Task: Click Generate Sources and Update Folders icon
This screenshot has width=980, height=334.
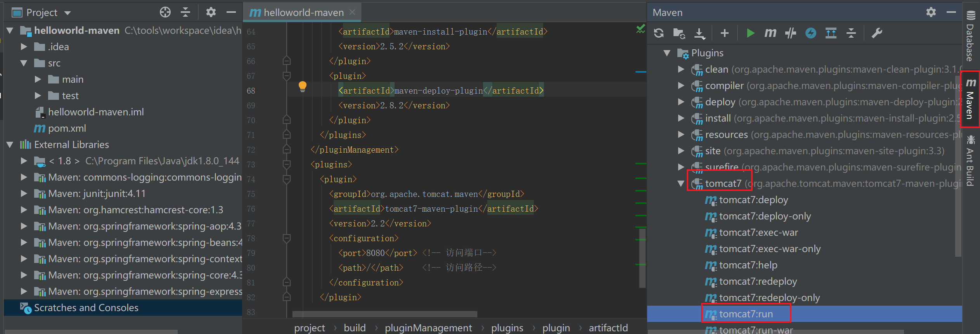Action: [679, 33]
